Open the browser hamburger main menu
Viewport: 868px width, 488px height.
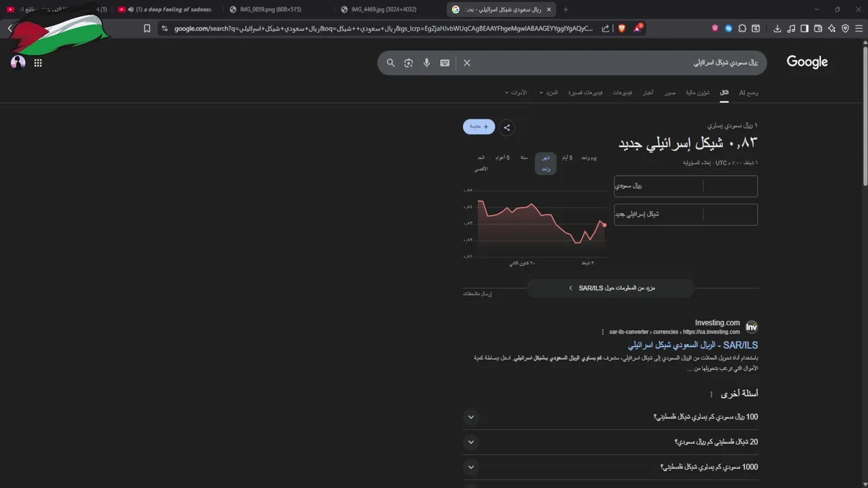click(859, 28)
